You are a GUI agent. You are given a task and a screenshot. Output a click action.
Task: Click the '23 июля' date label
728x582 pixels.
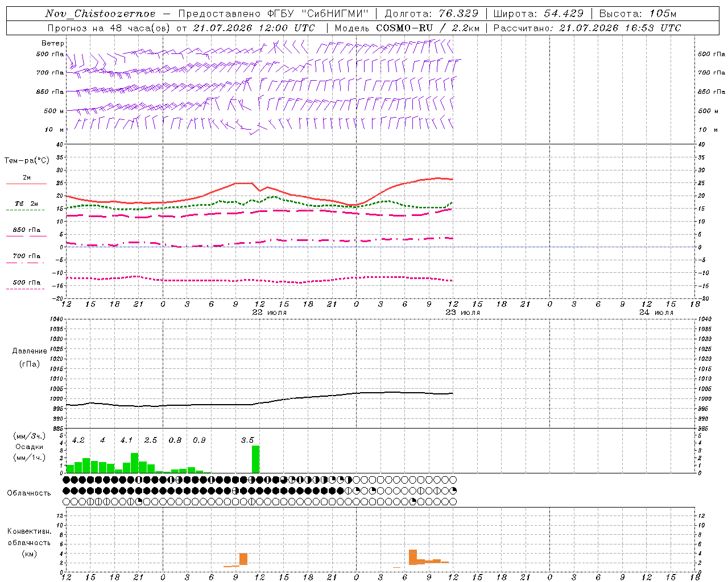[x=463, y=313]
